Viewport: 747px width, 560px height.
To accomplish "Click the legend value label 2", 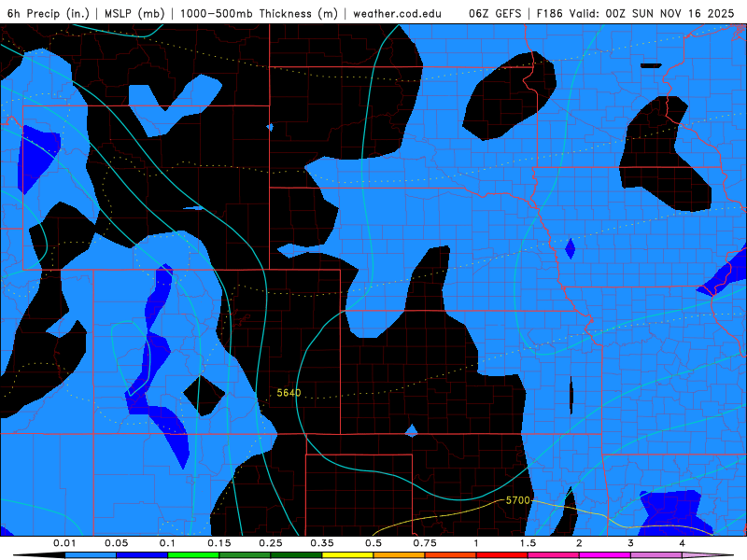I will tap(579, 543).
